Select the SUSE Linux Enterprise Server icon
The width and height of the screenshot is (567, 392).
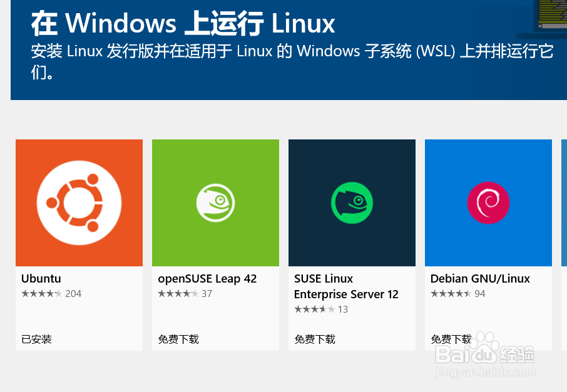click(352, 203)
